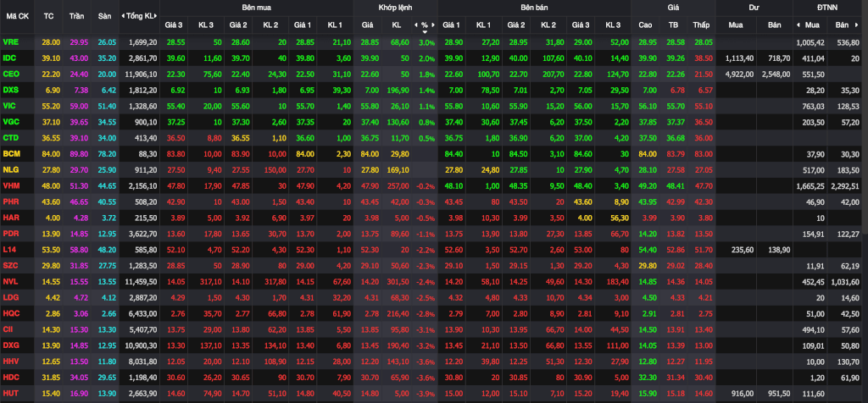Open the CTD stock symbol

click(x=10, y=137)
